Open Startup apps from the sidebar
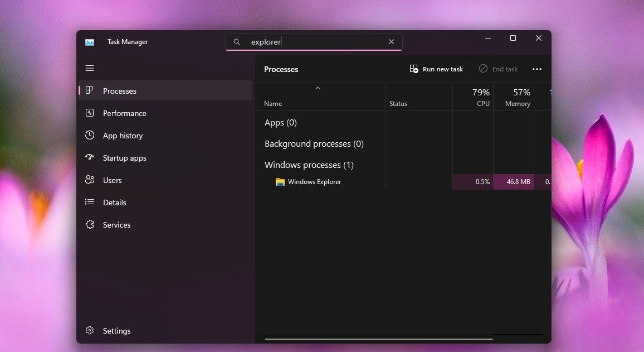Viewport: 644px width, 352px height. point(90,157)
